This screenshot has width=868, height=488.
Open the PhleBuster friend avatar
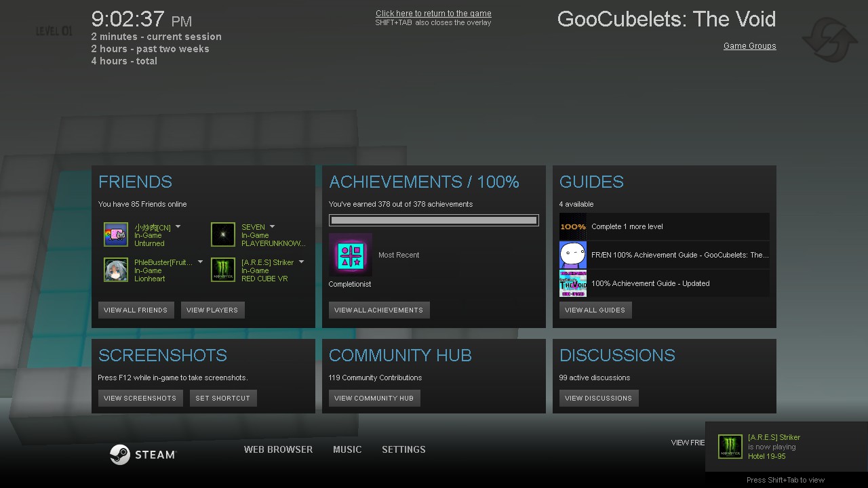116,270
